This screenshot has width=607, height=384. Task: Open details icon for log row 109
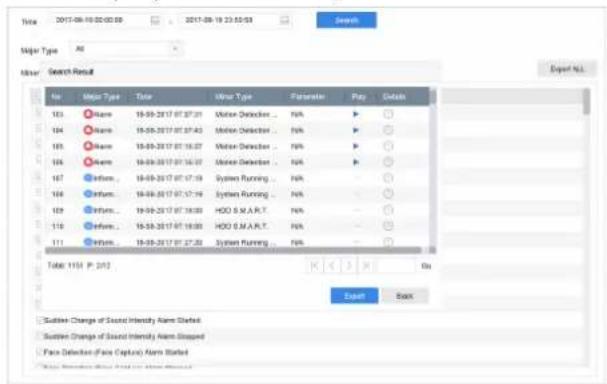point(388,210)
